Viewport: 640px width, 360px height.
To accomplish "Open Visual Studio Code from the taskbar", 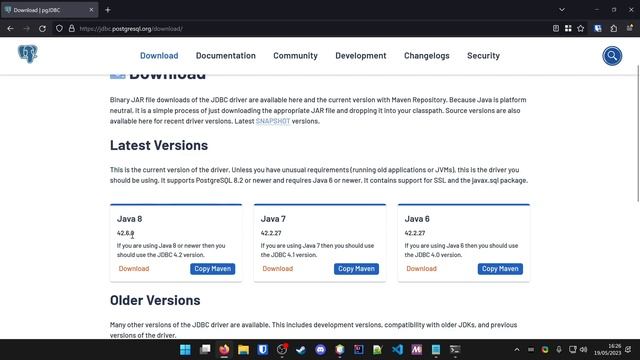I will tap(397, 350).
